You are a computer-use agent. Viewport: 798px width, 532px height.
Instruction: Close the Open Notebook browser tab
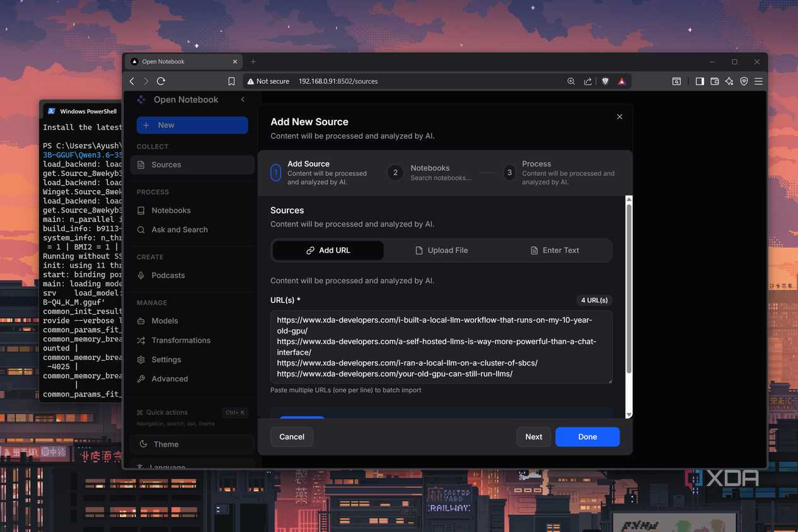[x=235, y=62]
